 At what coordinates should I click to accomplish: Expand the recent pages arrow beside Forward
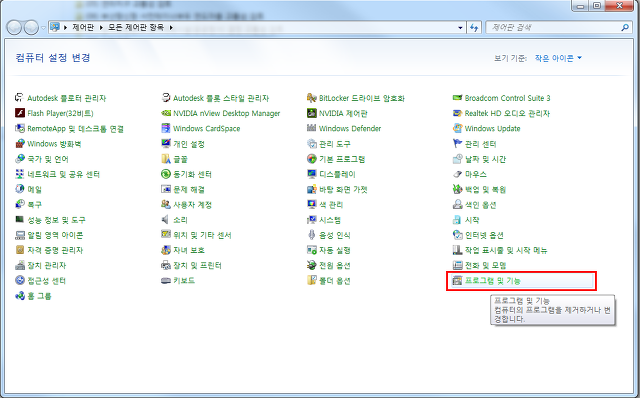tap(43, 28)
